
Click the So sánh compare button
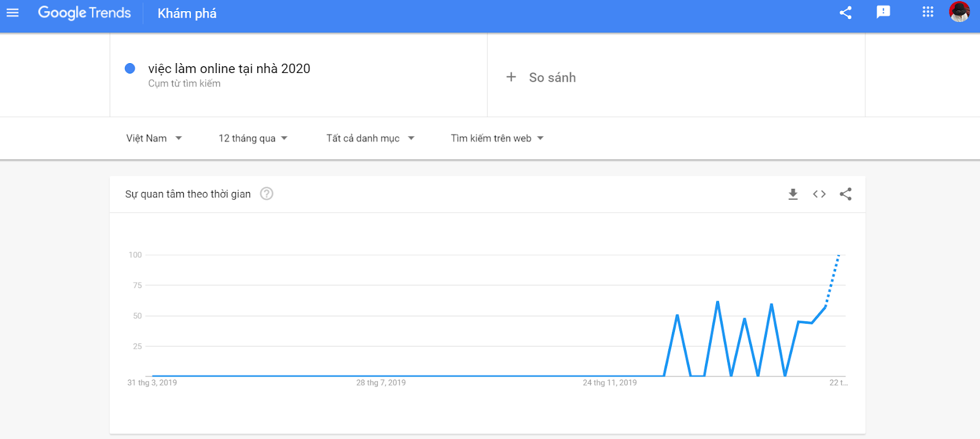(552, 78)
